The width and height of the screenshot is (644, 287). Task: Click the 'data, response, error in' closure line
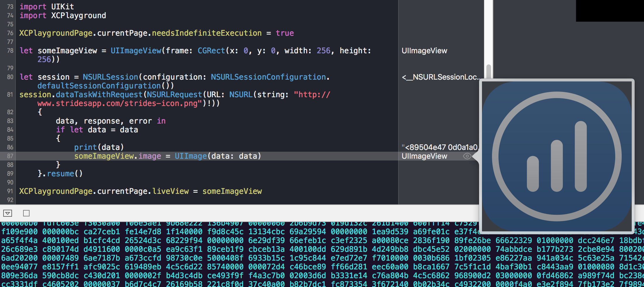(111, 121)
